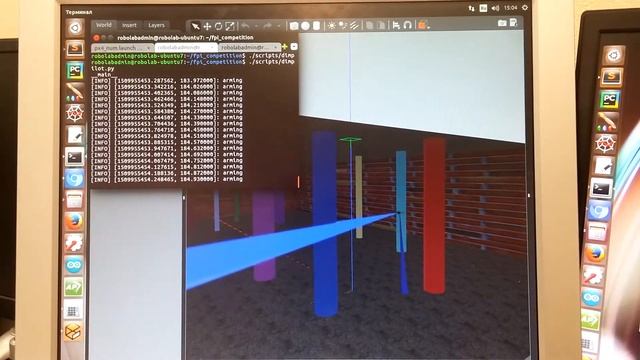The height and width of the screenshot is (360, 640).
Task: Select the arrow selection mode tool
Action: click(196, 26)
